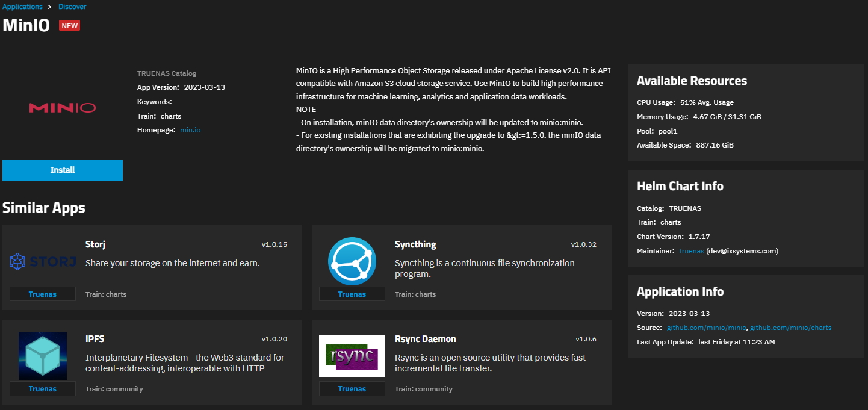Click the Syncthing circular logo icon
The image size is (868, 410).
point(352,262)
